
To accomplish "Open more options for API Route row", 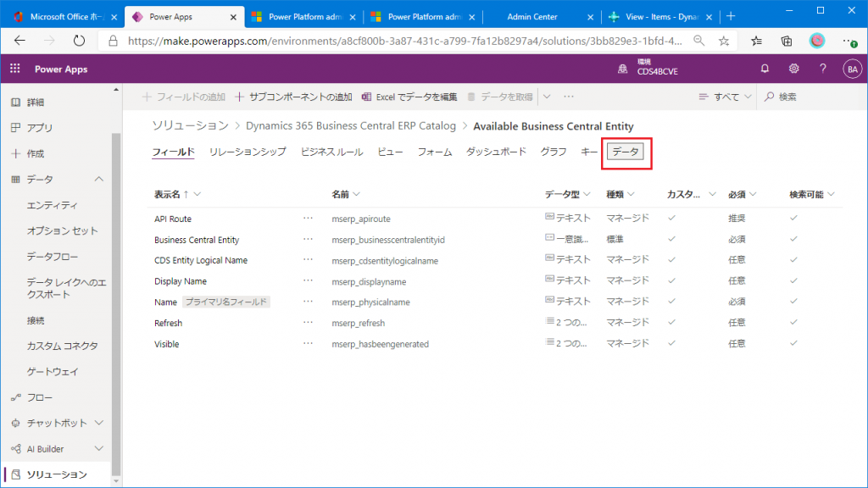I will 308,219.
